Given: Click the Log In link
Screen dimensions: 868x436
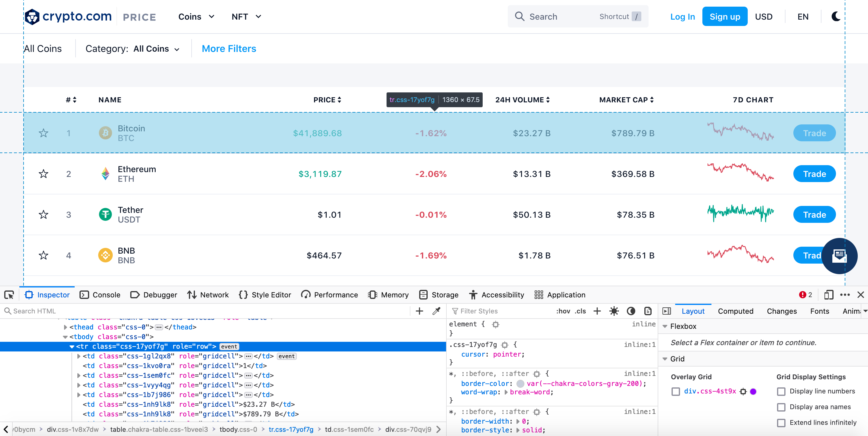Looking at the screenshot, I should coord(682,17).
